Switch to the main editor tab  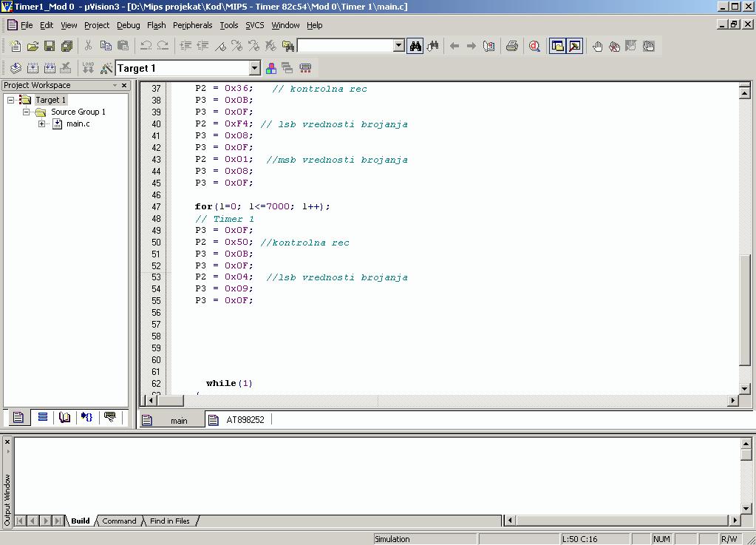[x=171, y=420]
